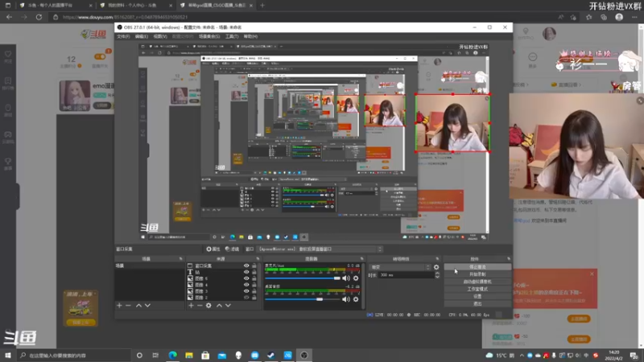Open 编辑(E) menu in OBS
Screen dimensions: 644x362
tap(142, 36)
